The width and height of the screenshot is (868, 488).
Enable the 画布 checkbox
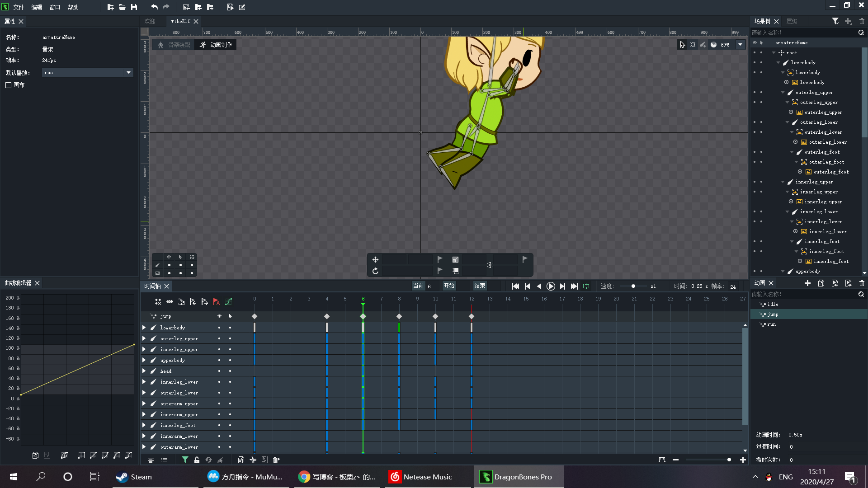[8, 85]
